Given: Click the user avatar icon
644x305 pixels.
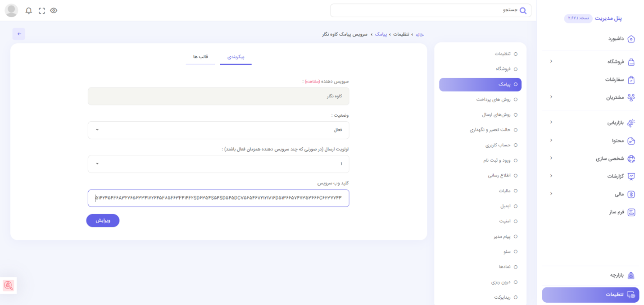Looking at the screenshot, I should point(11,10).
